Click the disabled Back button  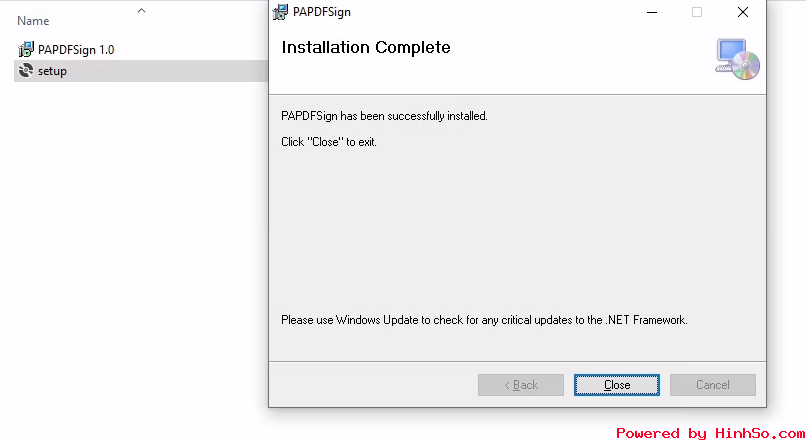pyautogui.click(x=521, y=385)
